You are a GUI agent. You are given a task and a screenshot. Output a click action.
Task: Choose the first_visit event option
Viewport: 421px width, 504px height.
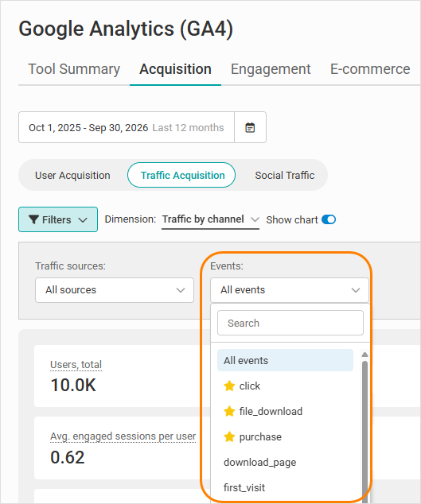coord(285,487)
